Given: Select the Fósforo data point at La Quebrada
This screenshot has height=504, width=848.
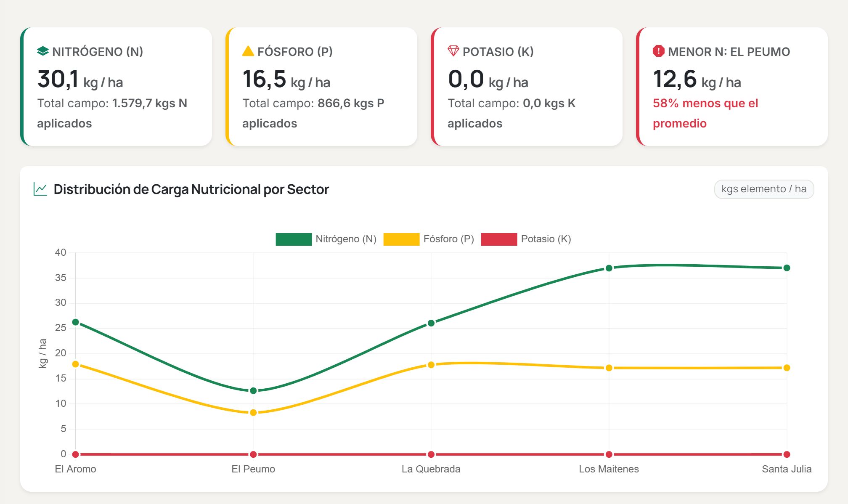Looking at the screenshot, I should [x=431, y=365].
